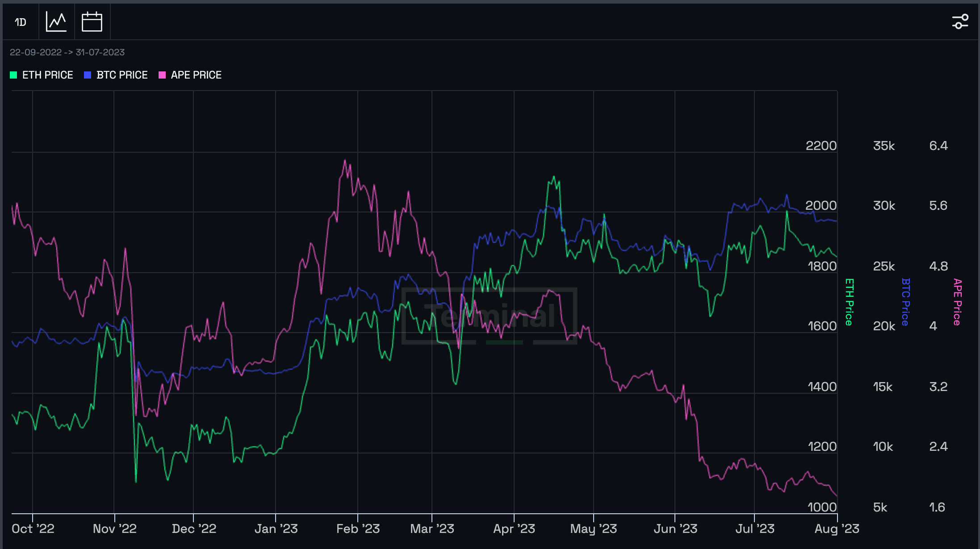The width and height of the screenshot is (980, 549).
Task: Click the 1800 ETH axis value
Action: [822, 266]
